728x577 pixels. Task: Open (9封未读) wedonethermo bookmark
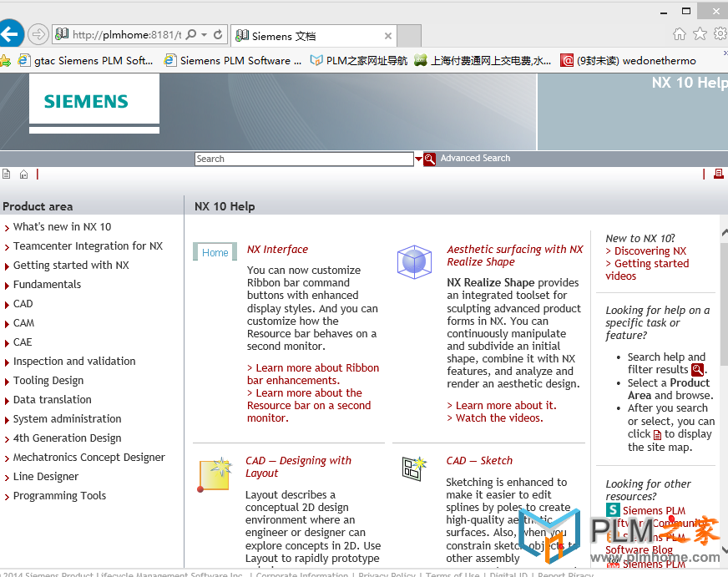click(x=628, y=60)
